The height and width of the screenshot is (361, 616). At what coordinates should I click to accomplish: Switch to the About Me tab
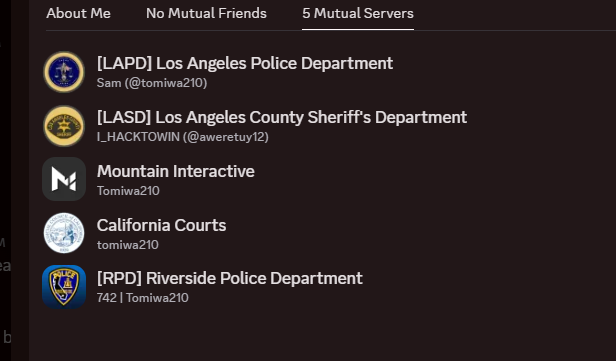[x=78, y=13]
